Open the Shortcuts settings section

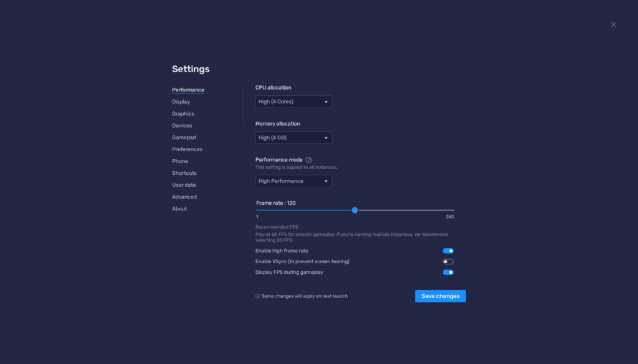184,173
